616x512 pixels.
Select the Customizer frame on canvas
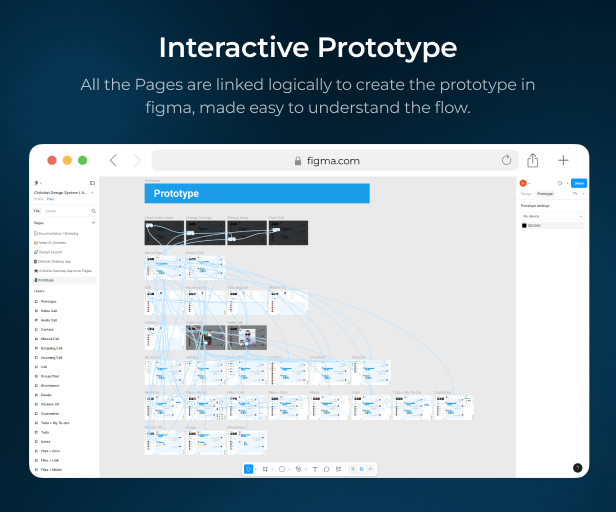pos(454,407)
